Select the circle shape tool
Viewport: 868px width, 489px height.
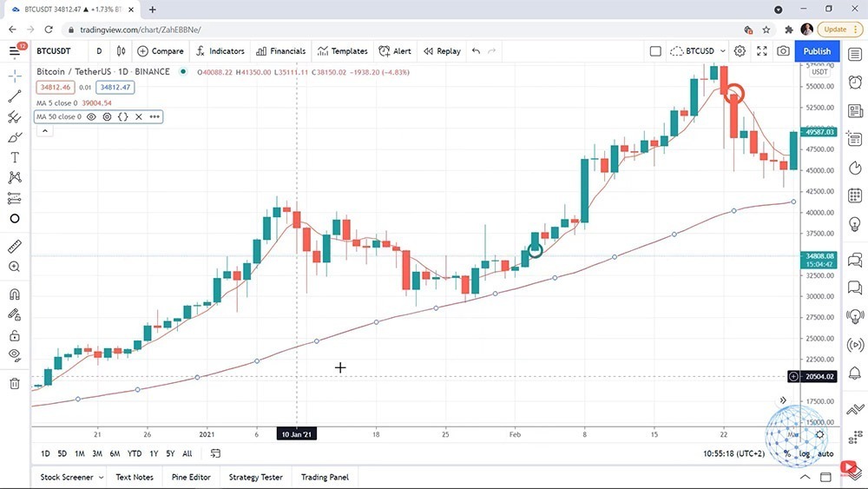click(15, 219)
